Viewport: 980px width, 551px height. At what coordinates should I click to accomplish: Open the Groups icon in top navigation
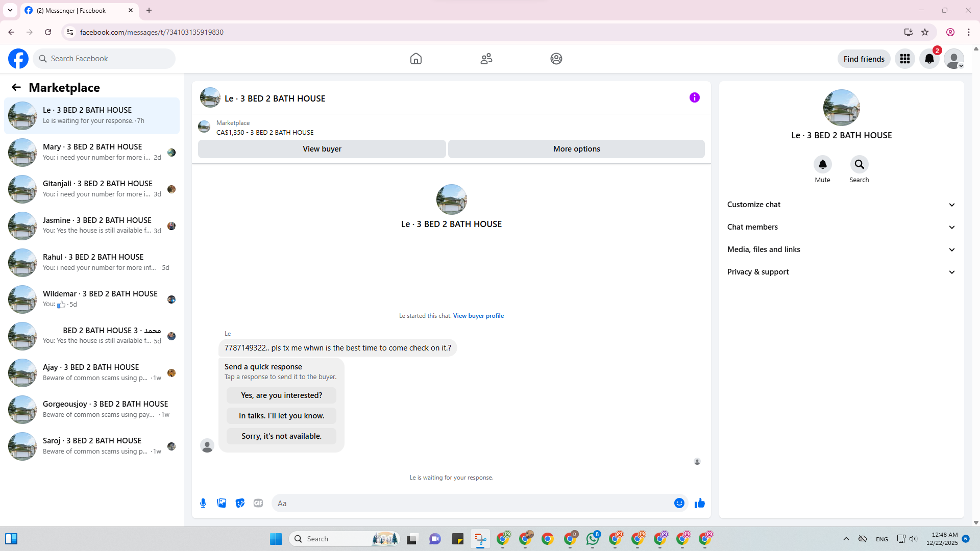click(x=556, y=59)
